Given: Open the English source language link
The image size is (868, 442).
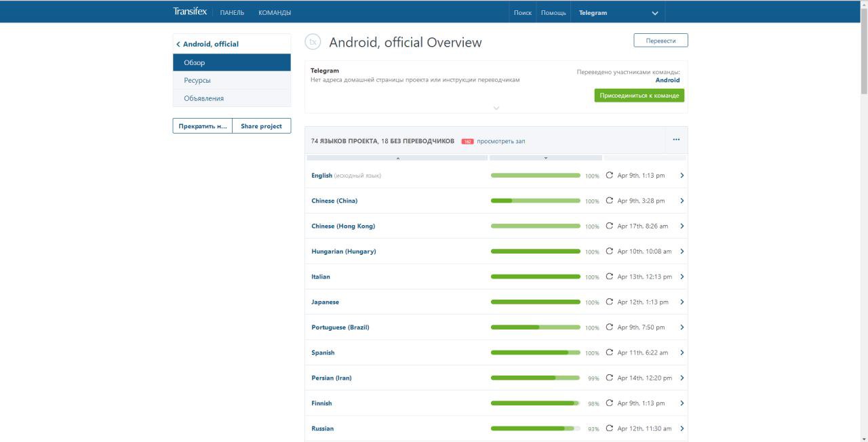Looking at the screenshot, I should [321, 176].
